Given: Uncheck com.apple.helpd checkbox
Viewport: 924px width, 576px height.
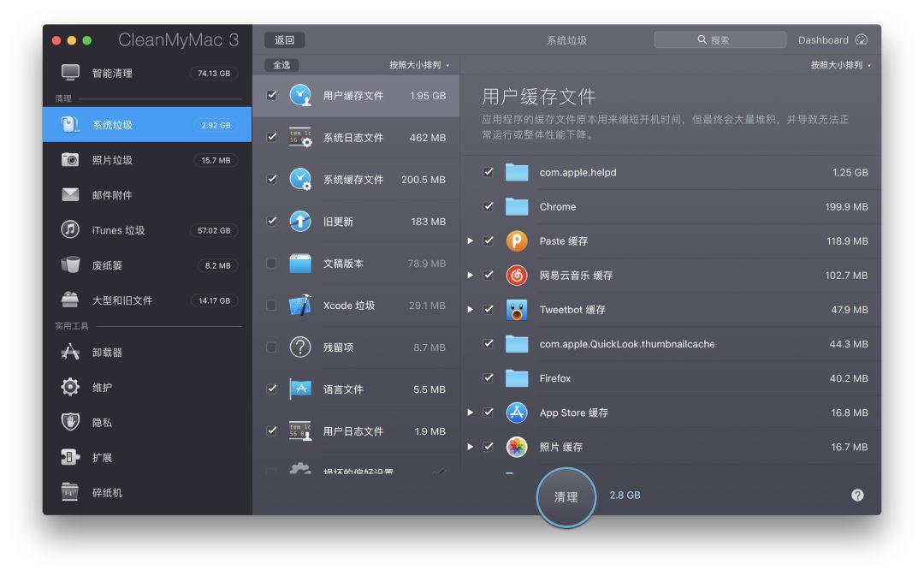Looking at the screenshot, I should click(489, 171).
